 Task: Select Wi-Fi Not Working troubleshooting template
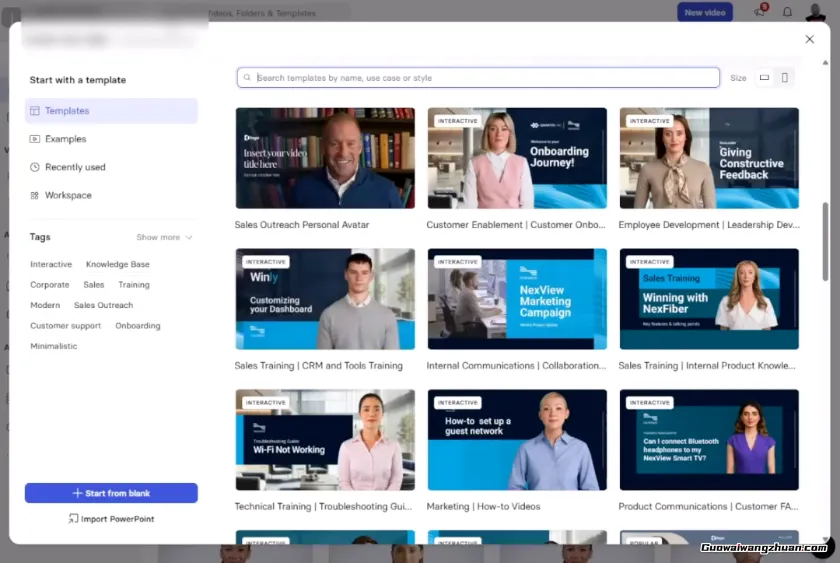click(x=325, y=439)
